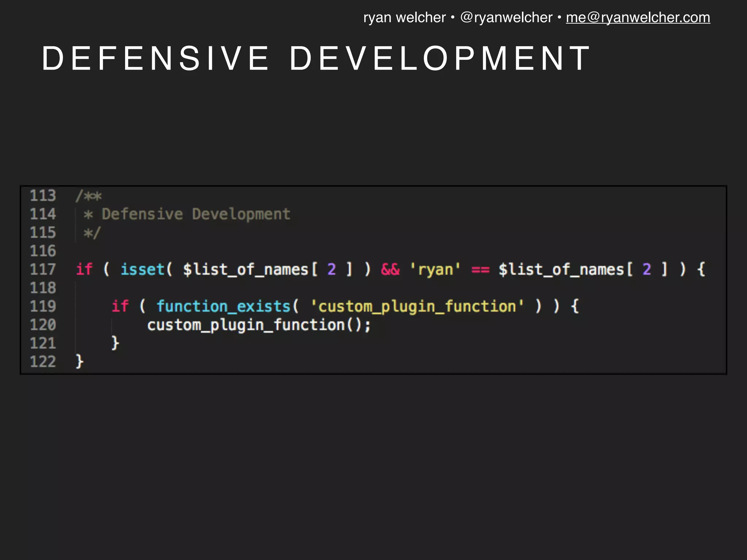Click the '*/' comment closer

pos(92,233)
